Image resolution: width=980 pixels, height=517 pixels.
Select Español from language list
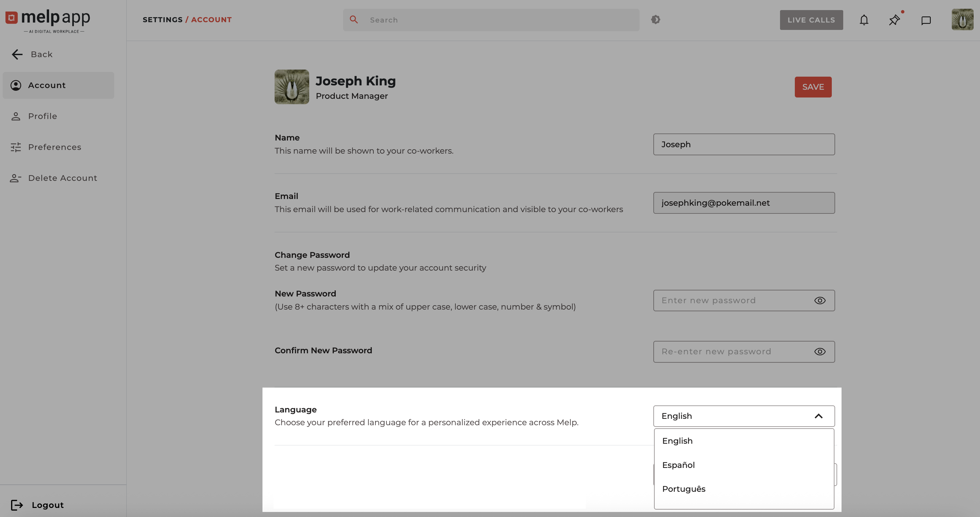(678, 465)
